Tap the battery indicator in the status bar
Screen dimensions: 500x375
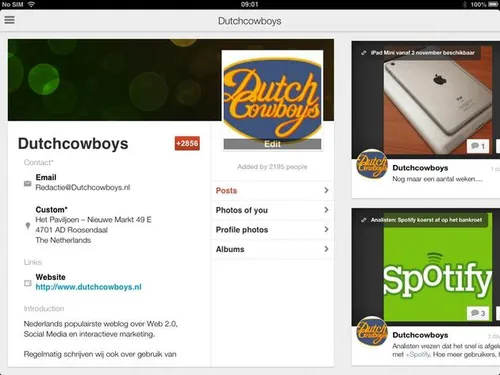493,4
